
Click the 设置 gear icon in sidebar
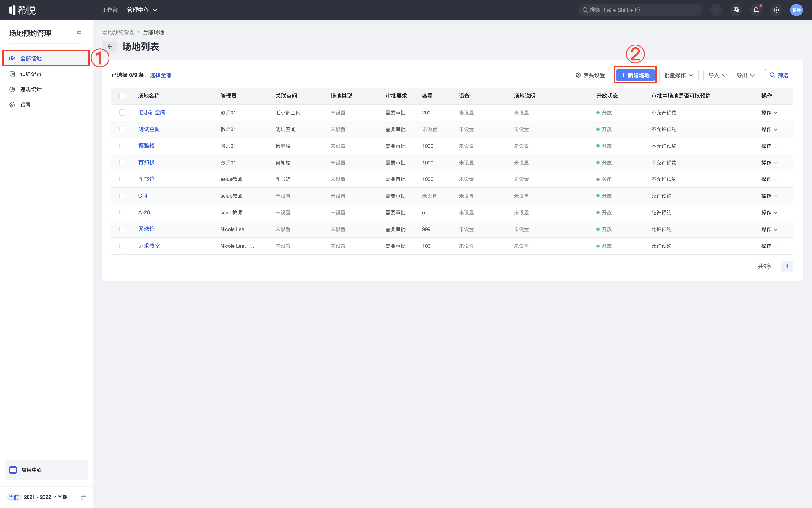tap(12, 105)
